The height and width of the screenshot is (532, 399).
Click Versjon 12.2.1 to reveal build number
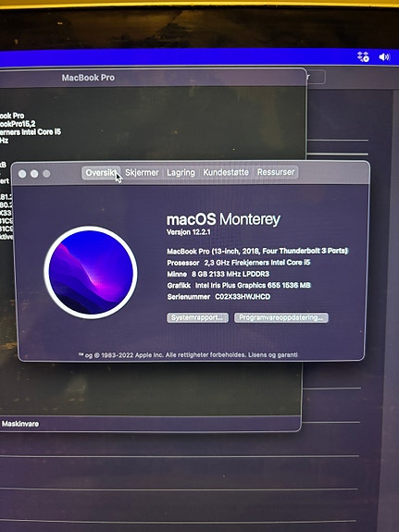189,232
